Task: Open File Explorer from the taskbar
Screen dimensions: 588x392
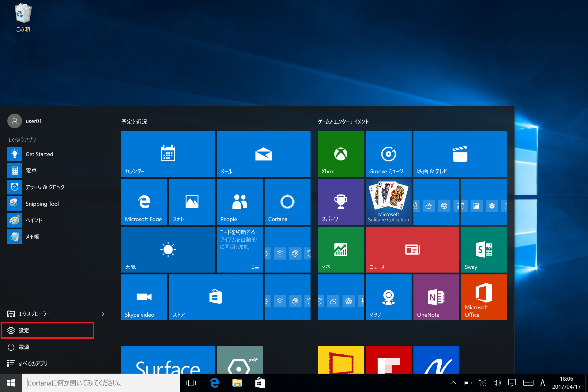Action: [x=237, y=383]
